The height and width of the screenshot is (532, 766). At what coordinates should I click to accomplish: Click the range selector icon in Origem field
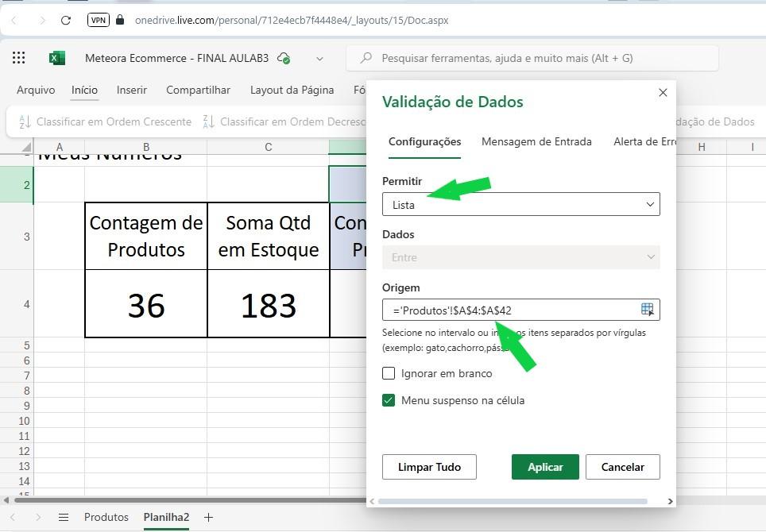(x=648, y=310)
